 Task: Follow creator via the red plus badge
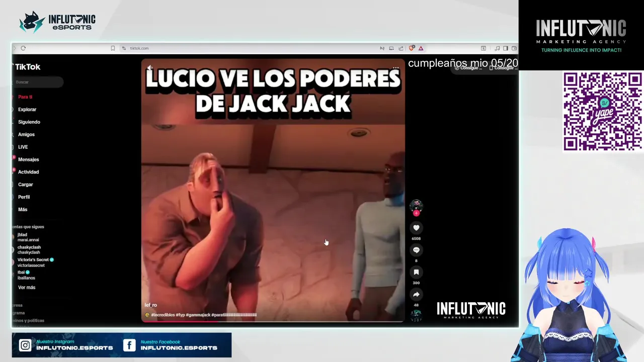(416, 213)
